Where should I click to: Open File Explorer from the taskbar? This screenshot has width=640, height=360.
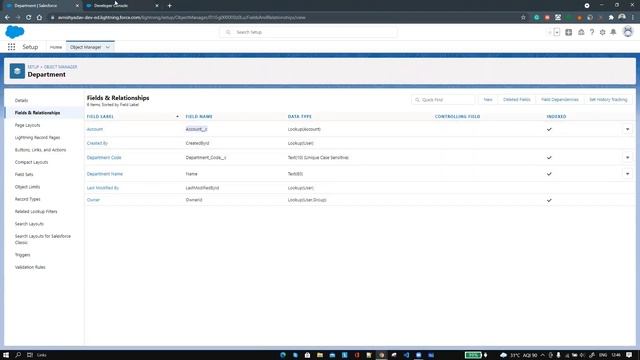click(x=320, y=355)
